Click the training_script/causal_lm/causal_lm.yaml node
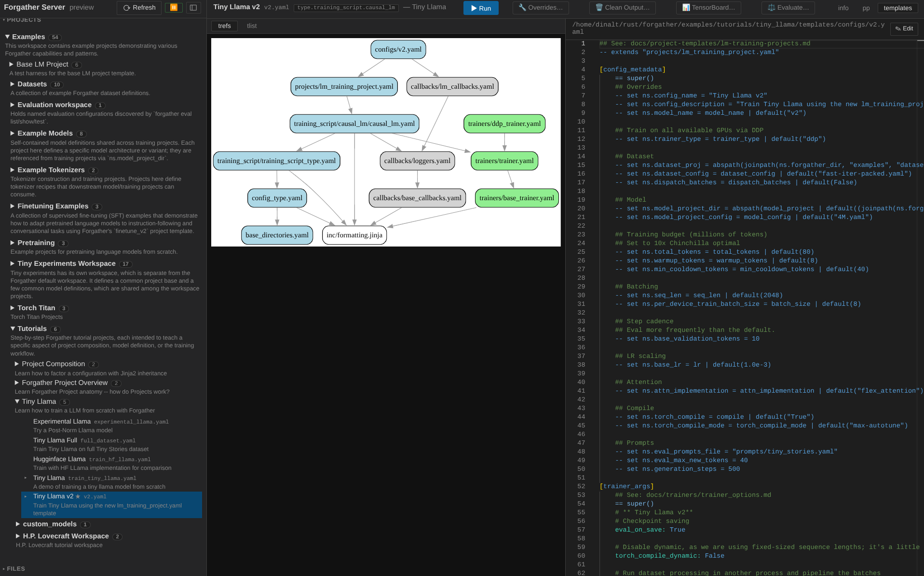The height and width of the screenshot is (576, 924). [x=354, y=123]
